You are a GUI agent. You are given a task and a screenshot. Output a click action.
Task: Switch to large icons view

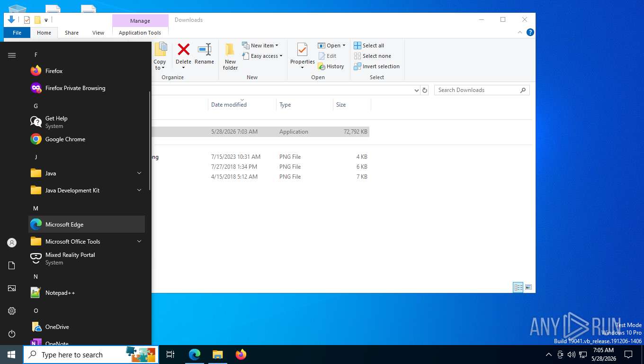[528, 287]
